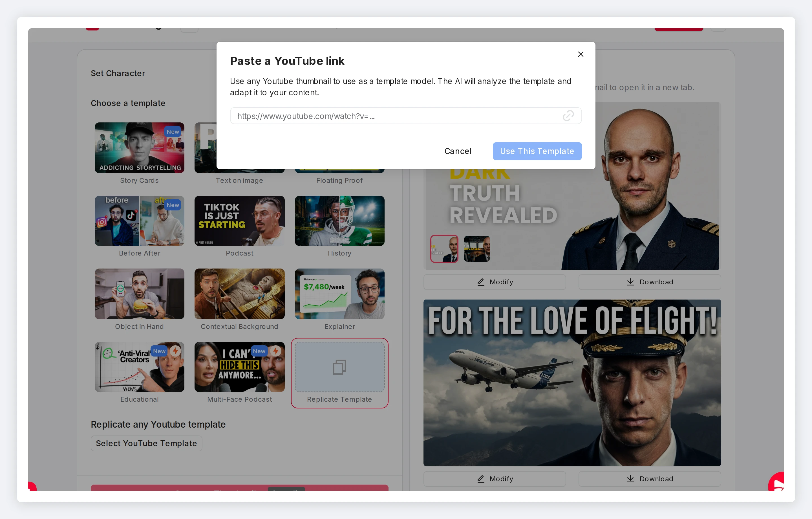Pick the Explainer template
Image resolution: width=812 pixels, height=519 pixels.
pyautogui.click(x=339, y=294)
